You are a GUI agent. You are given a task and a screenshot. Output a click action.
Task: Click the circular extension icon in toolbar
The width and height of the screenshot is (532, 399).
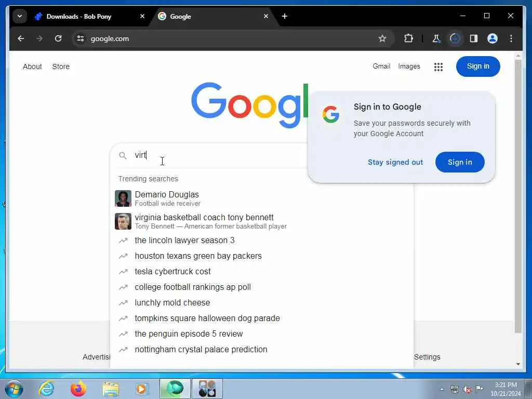click(455, 38)
